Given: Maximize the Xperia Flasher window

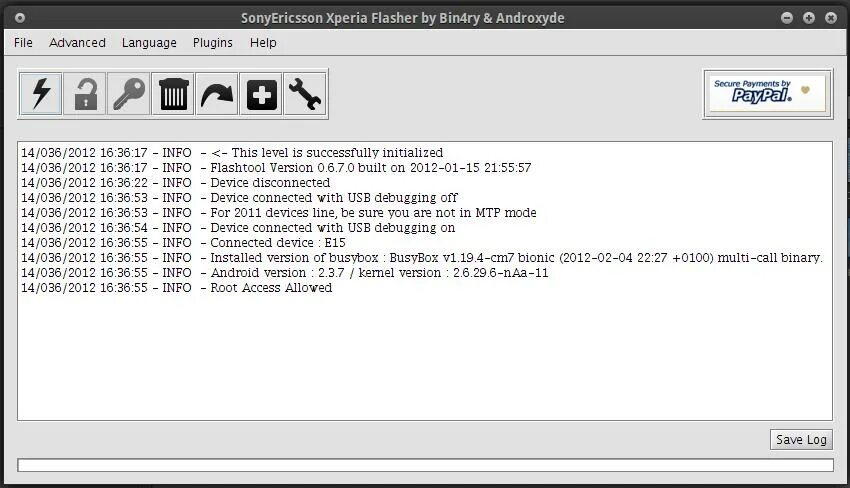Looking at the screenshot, I should point(809,18).
